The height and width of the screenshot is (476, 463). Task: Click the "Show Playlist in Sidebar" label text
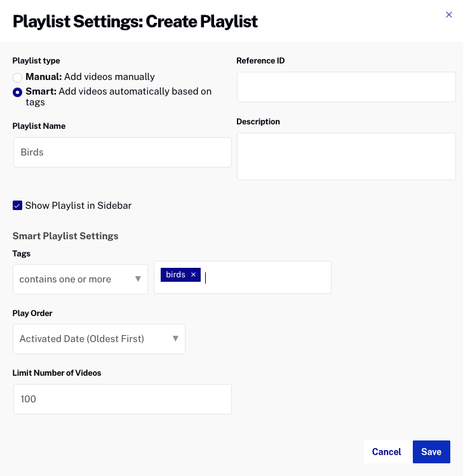coord(78,206)
